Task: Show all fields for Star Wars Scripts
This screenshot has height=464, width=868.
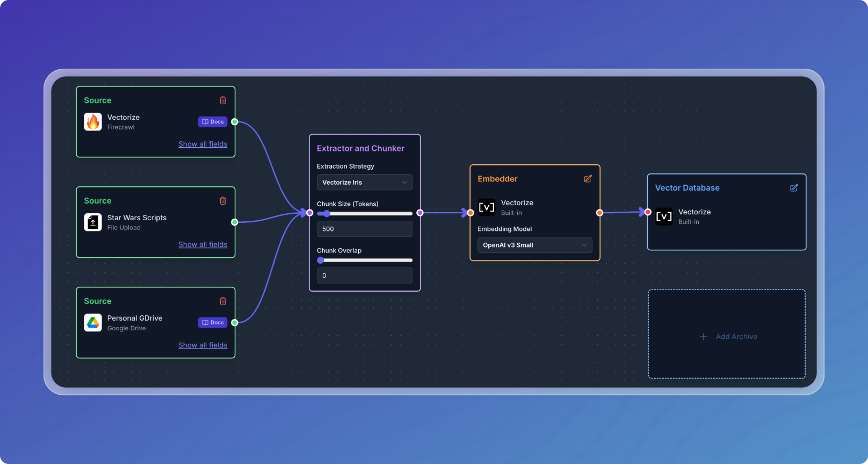Action: coord(203,245)
